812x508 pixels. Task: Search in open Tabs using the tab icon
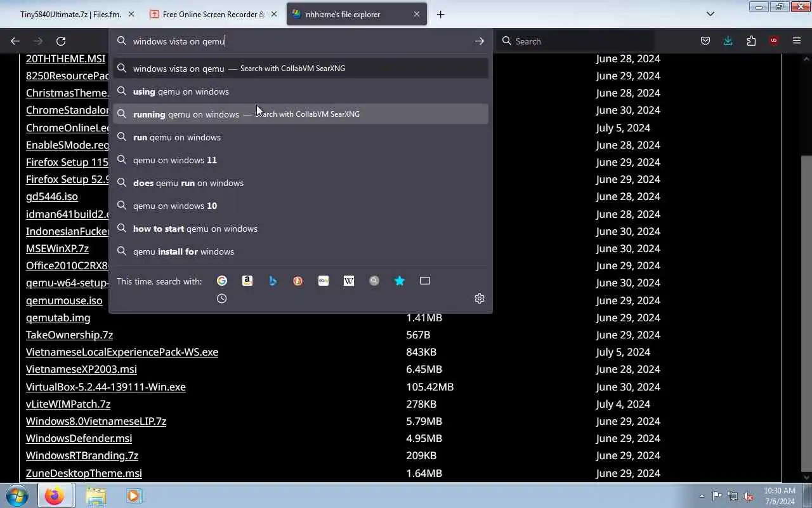[x=425, y=281]
